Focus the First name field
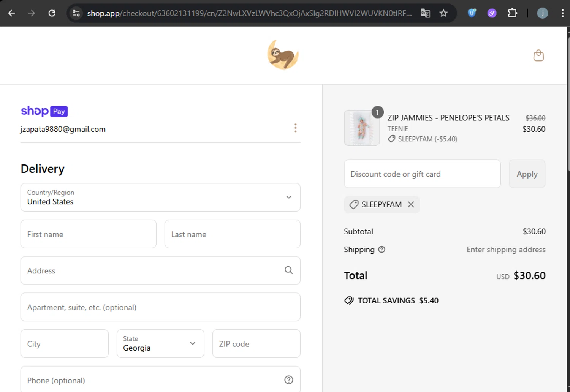 click(89, 234)
